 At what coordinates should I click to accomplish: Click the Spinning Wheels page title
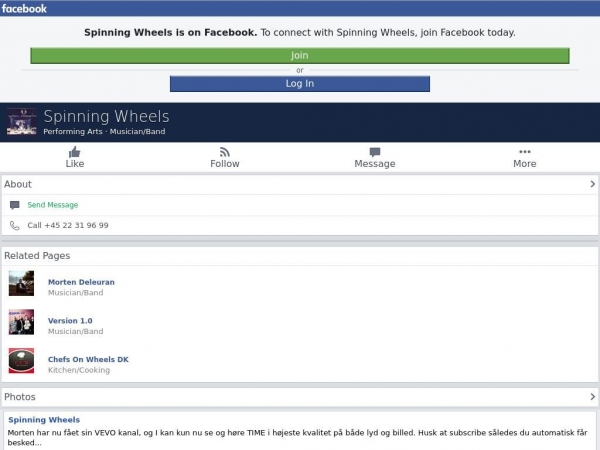[106, 116]
